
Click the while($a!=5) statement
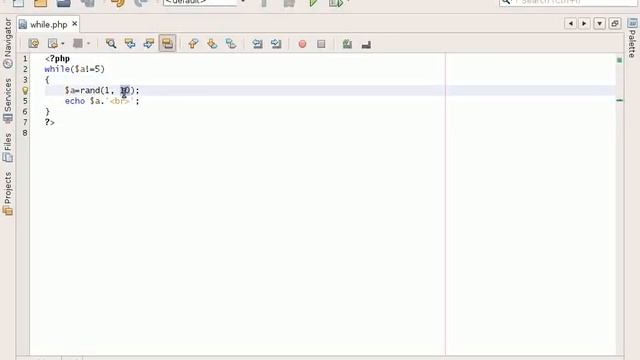point(75,69)
